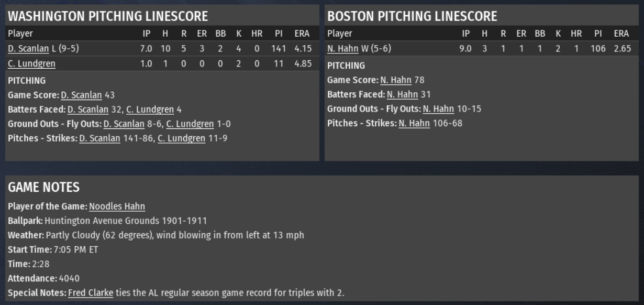Click C. Lundgren in Pitches - Strikes line

[181, 138]
